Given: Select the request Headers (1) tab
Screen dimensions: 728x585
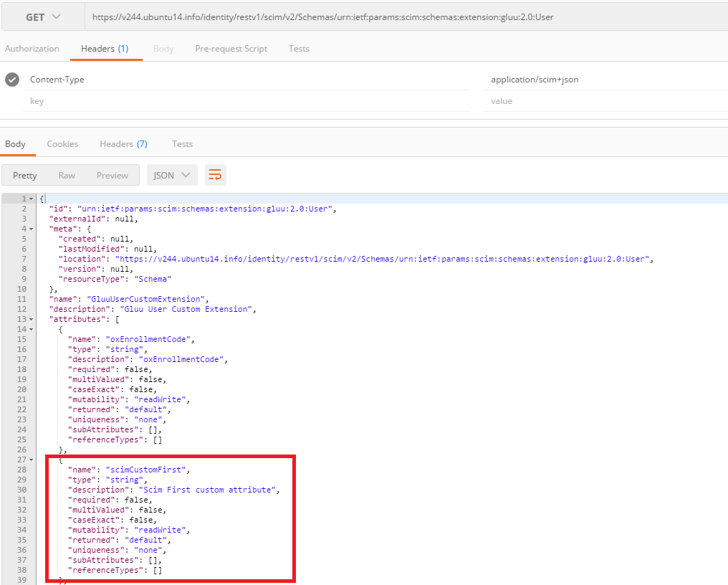Looking at the screenshot, I should coord(105,49).
